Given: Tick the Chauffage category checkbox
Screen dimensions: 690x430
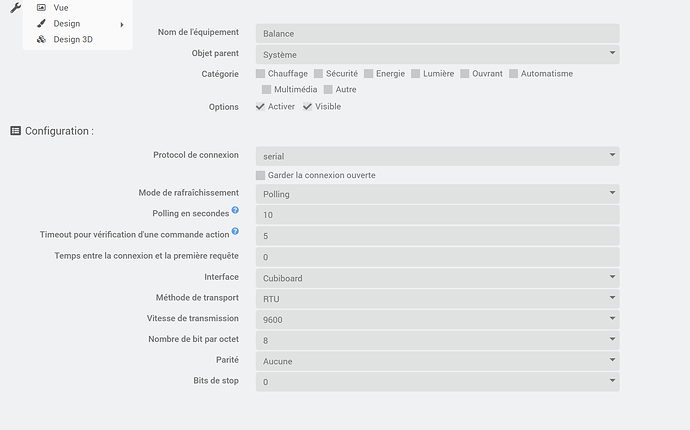Looking at the screenshot, I should click(261, 74).
